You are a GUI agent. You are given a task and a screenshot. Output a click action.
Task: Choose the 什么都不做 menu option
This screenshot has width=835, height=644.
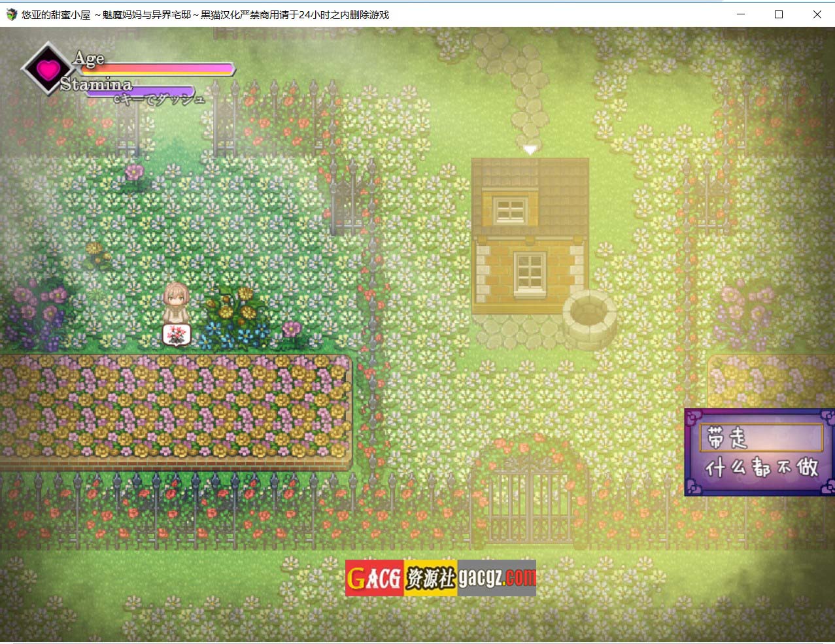coord(760,467)
